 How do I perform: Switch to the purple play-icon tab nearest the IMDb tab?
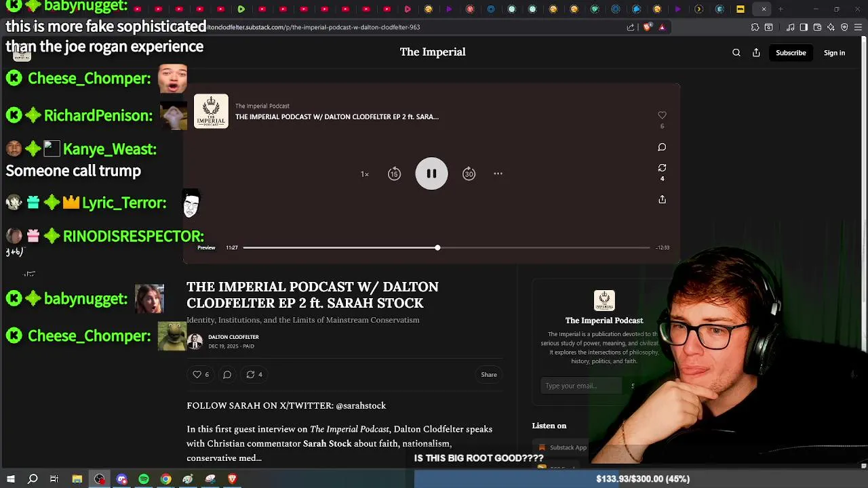coord(678,9)
